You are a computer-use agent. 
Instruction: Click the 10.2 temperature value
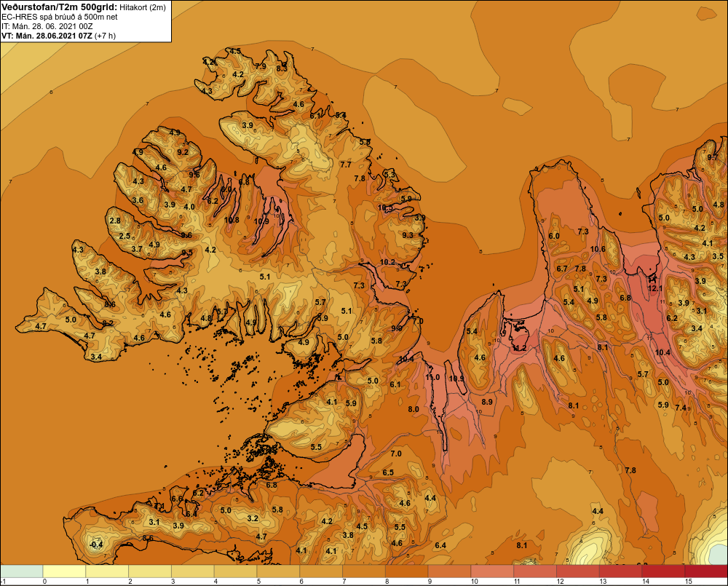tap(387, 262)
